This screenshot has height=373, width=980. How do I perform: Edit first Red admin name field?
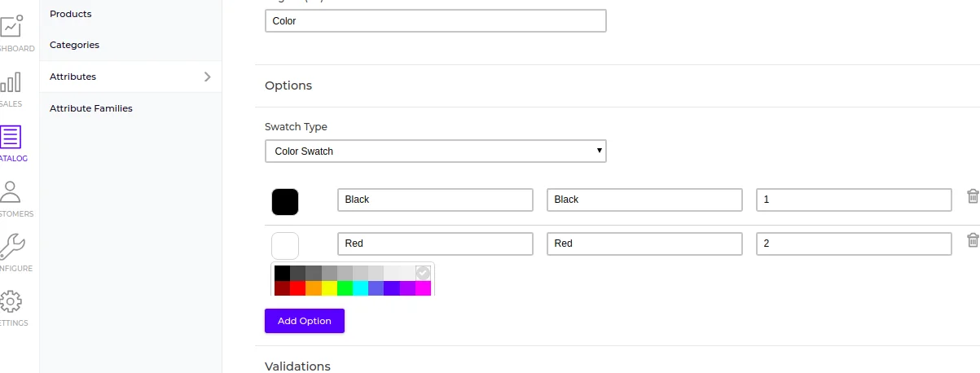click(435, 244)
